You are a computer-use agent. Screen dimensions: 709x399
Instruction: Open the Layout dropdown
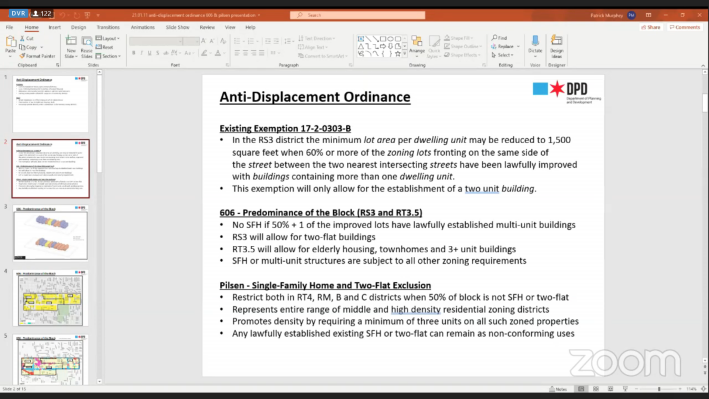tap(108, 38)
